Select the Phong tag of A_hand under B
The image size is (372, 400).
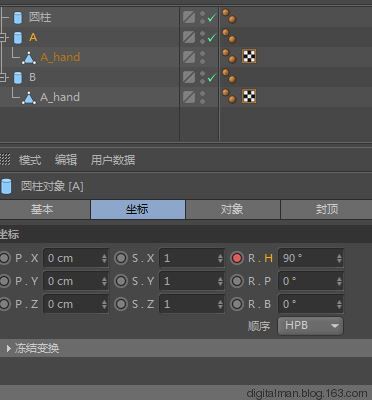(230, 96)
